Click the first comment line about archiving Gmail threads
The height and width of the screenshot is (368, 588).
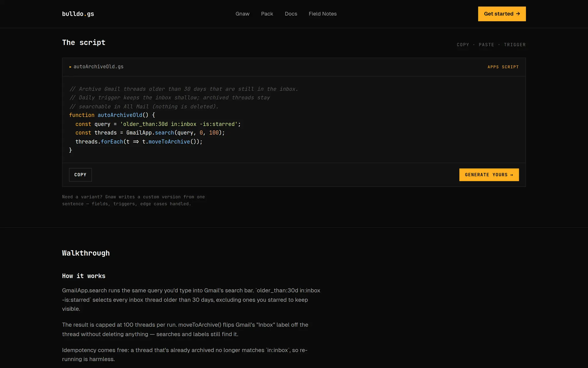(183, 89)
